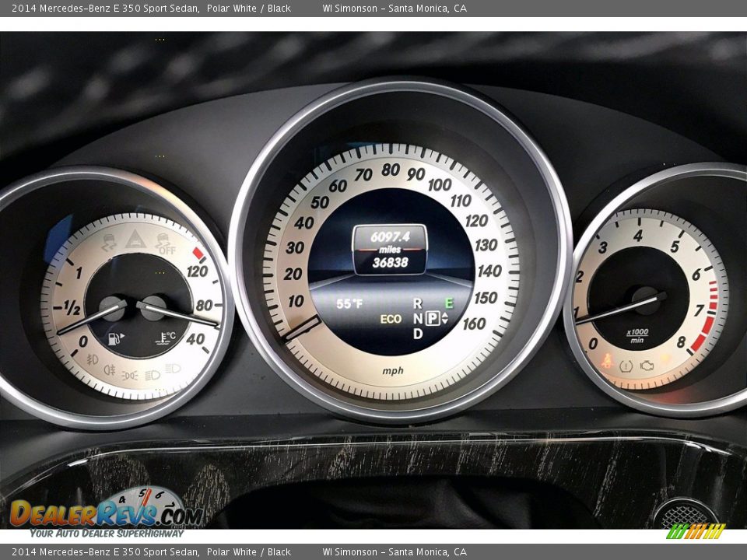Click the coolant temperature °C icon
This screenshot has height=560, width=747.
(x=166, y=338)
